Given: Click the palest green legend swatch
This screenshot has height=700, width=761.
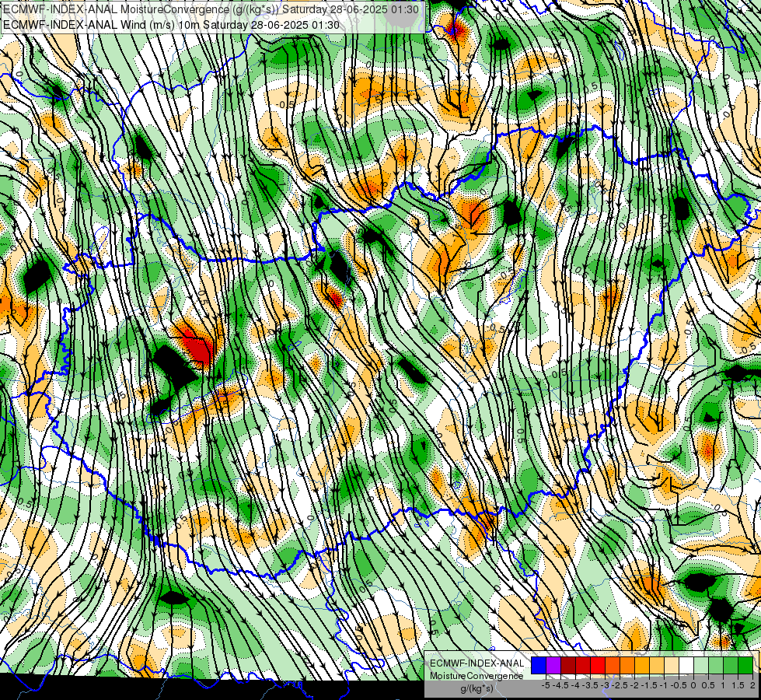Looking at the screenshot, I should 701,666.
